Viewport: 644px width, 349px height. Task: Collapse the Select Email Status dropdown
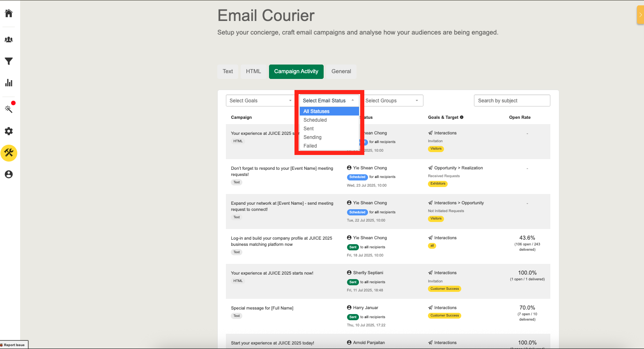click(x=329, y=101)
